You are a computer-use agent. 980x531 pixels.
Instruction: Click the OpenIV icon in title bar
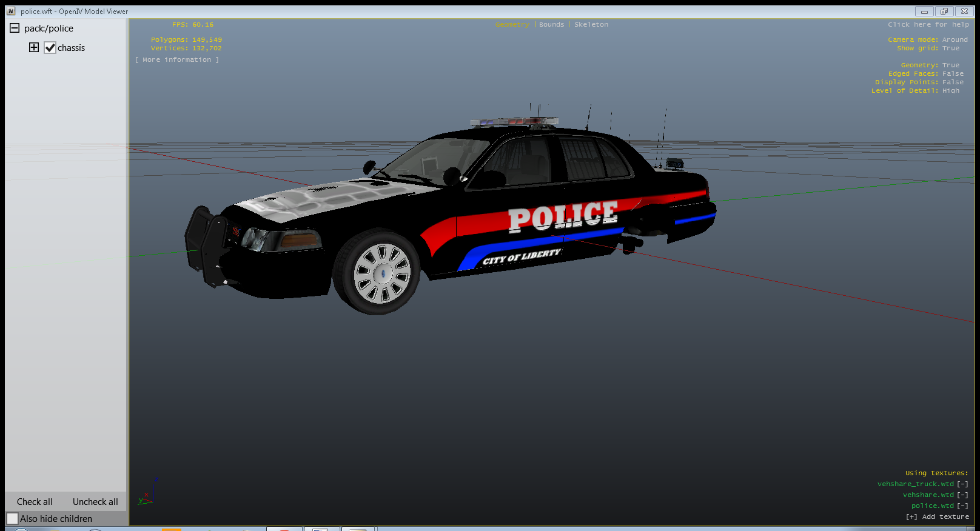click(11, 12)
